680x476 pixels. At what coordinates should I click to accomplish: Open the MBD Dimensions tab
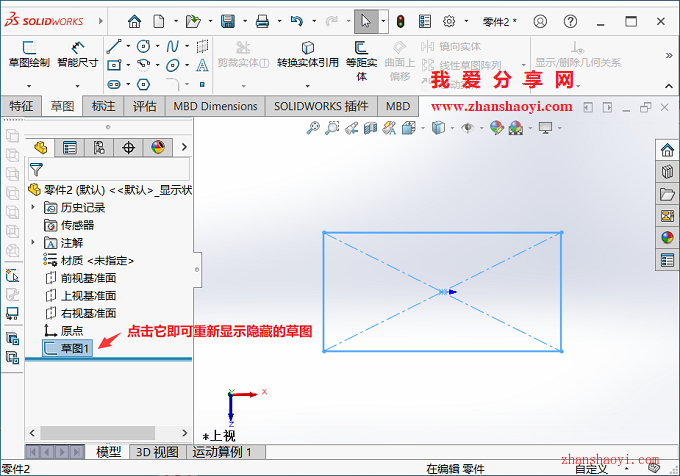tap(215, 106)
